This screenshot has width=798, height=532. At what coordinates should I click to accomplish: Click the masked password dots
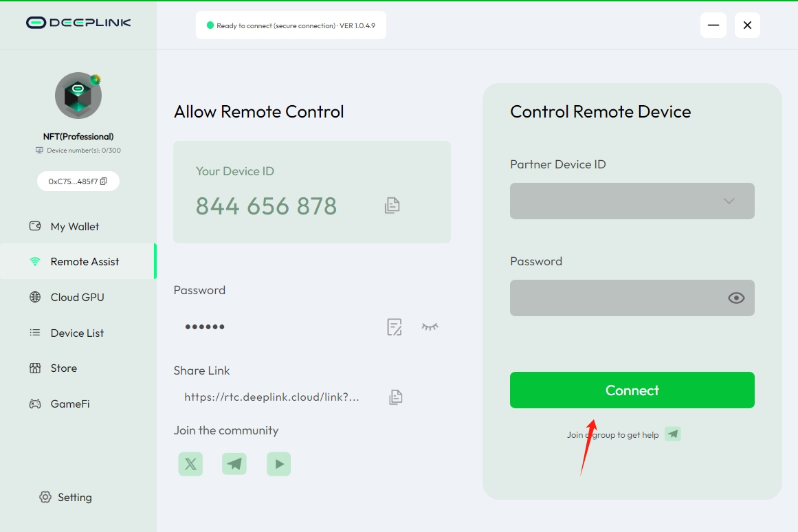[205, 327]
